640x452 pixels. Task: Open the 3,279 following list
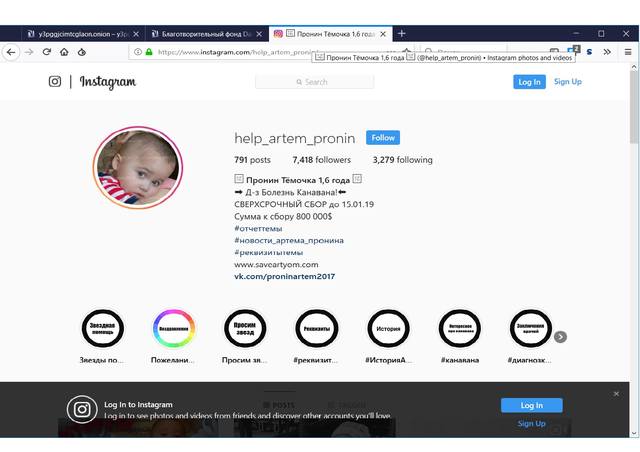point(402,160)
